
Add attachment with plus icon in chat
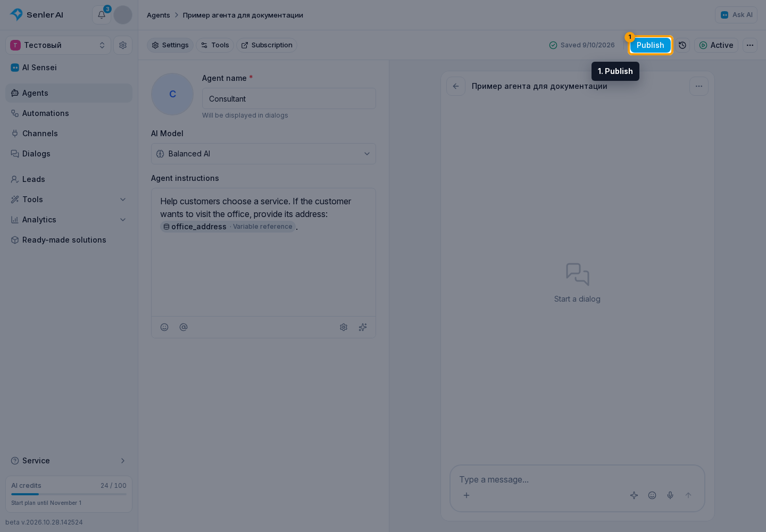tap(467, 495)
